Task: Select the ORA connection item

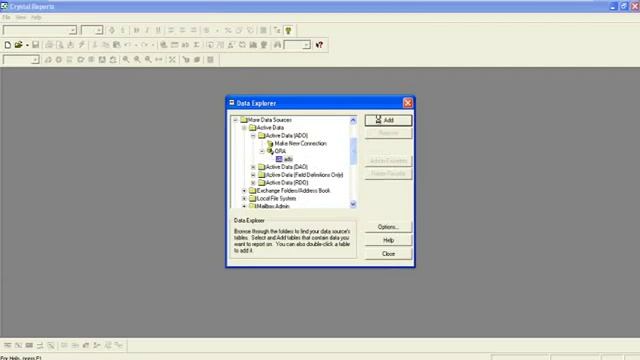Action: click(x=280, y=151)
